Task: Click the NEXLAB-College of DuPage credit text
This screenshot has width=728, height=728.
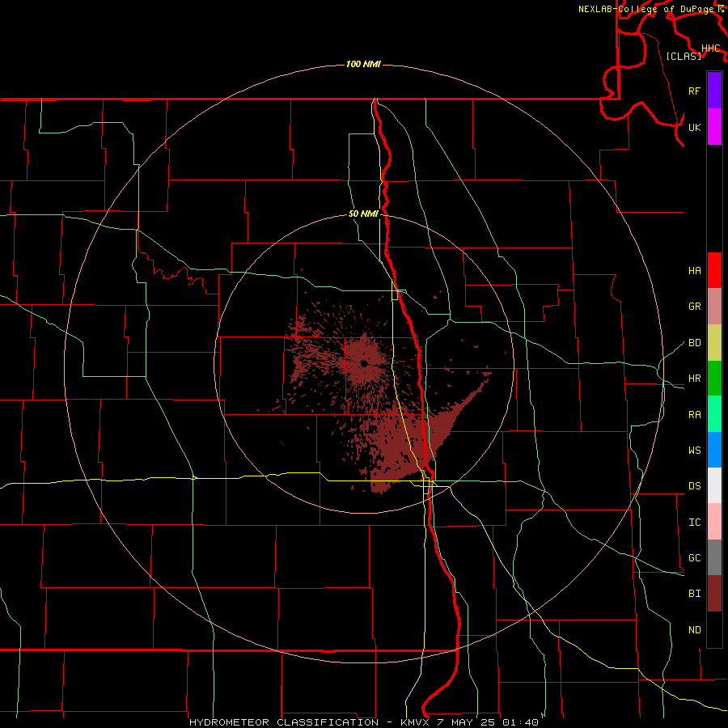Action: (648, 9)
